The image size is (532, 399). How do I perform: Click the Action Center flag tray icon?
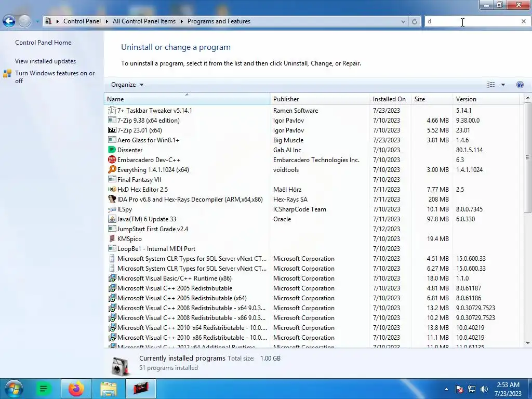(x=459, y=389)
